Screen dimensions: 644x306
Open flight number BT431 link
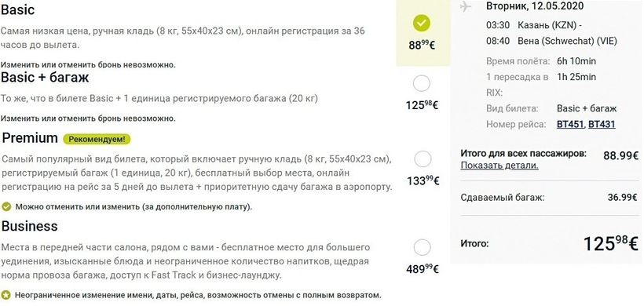[602, 124]
